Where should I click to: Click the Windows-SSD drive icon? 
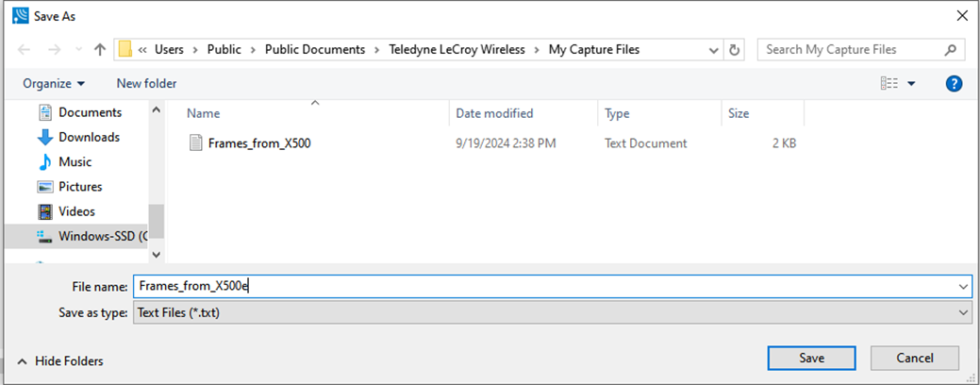click(45, 236)
